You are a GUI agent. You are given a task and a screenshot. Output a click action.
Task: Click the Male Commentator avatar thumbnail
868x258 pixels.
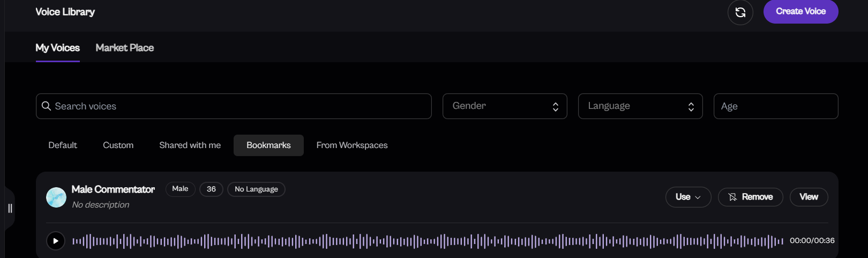pos(56,197)
